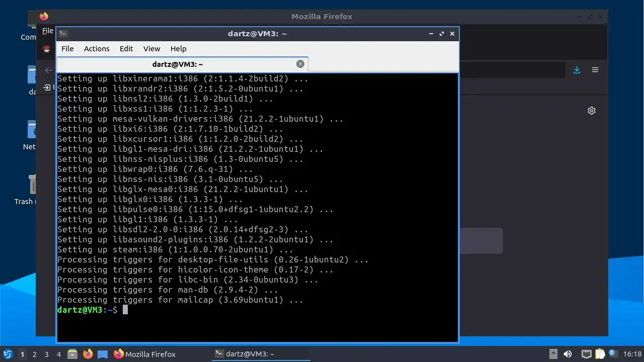Open the terminal Help menu
644x362 pixels.
coord(179,49)
